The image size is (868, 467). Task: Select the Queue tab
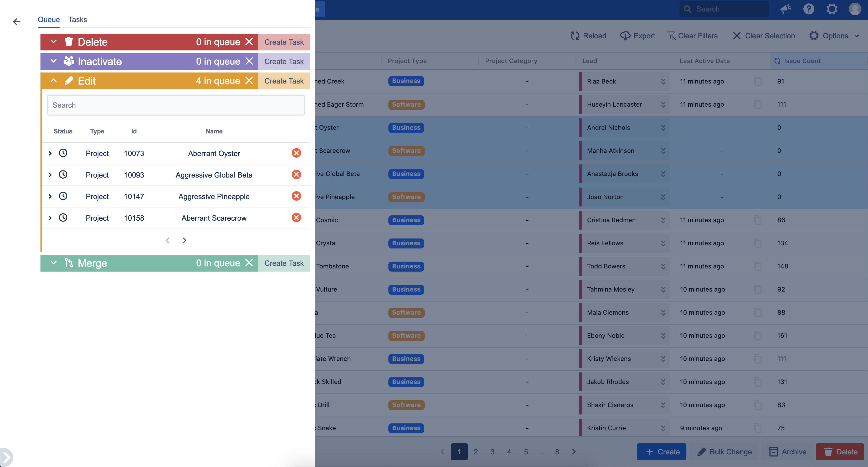tap(49, 19)
